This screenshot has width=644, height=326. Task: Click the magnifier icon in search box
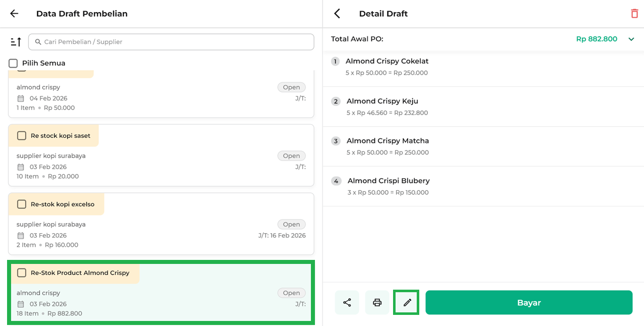pos(38,42)
